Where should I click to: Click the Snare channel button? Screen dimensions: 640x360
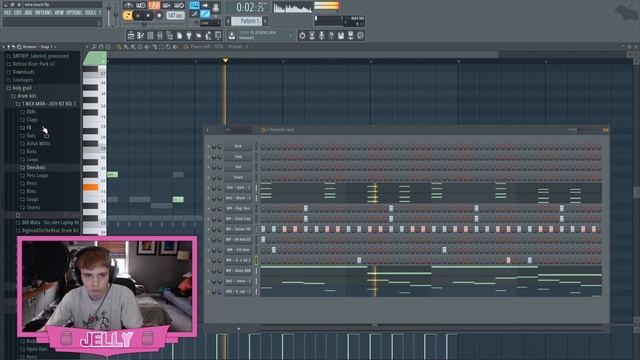point(238,178)
